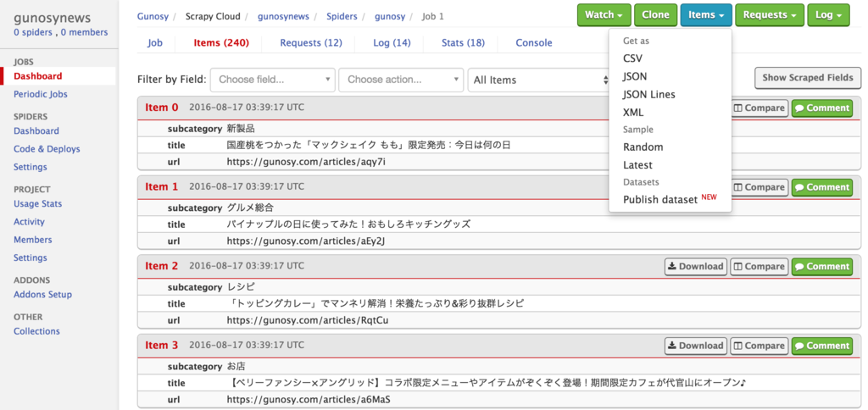Choose JSON export format
Viewport: 868px width, 410px height.
(634, 76)
